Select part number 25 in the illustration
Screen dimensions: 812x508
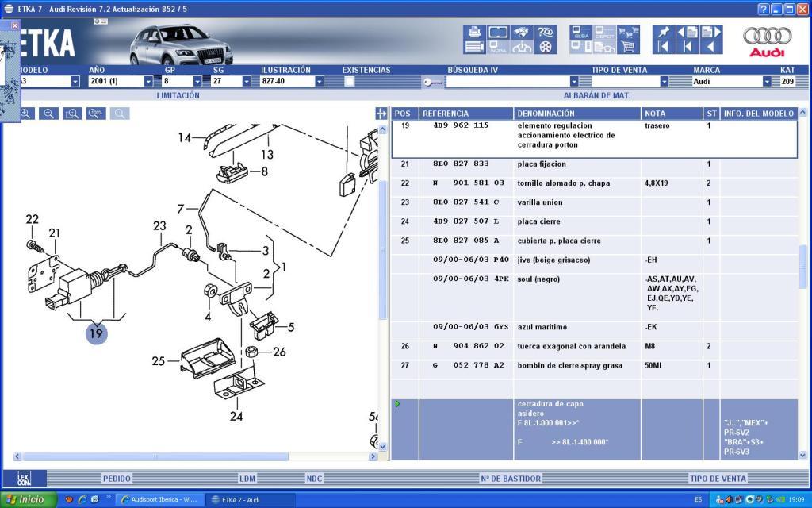click(159, 361)
